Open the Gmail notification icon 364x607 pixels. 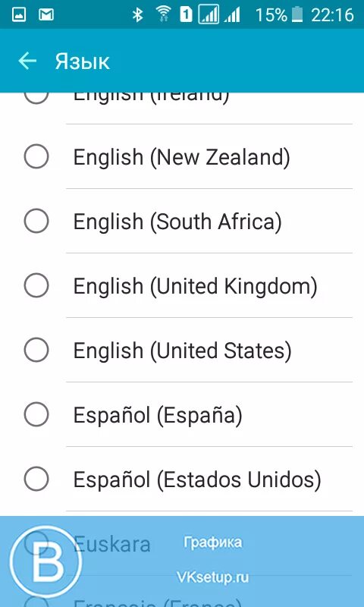[x=46, y=14]
